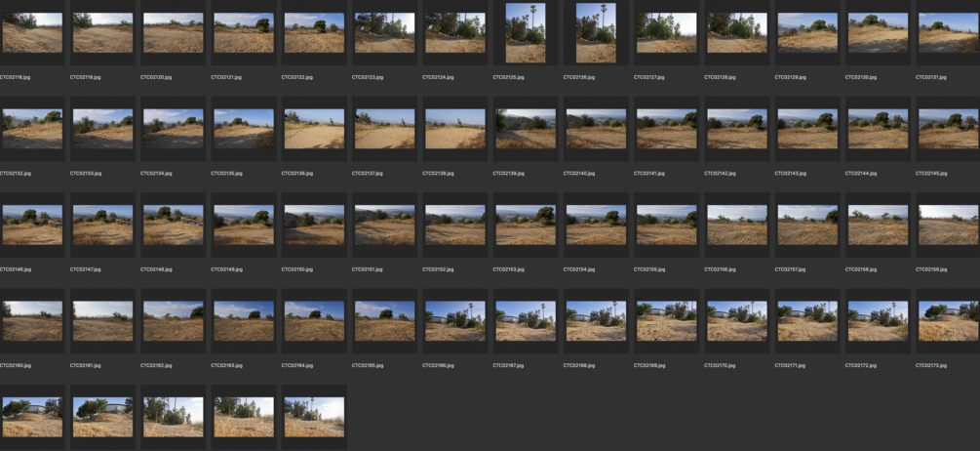The width and height of the screenshot is (980, 451).
Task: Click the CTC02140.jpg file name
Action: click(579, 173)
